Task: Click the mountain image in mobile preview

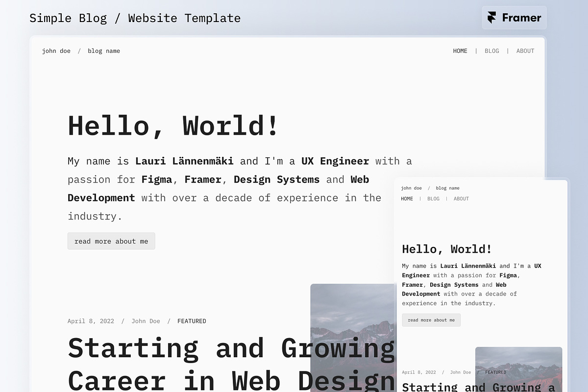Action: 518,369
